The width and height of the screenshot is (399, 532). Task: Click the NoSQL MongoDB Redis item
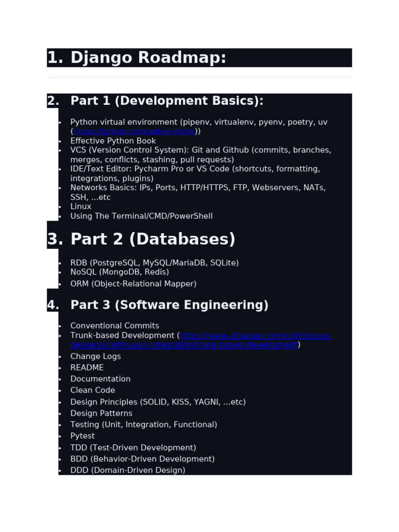pos(119,272)
